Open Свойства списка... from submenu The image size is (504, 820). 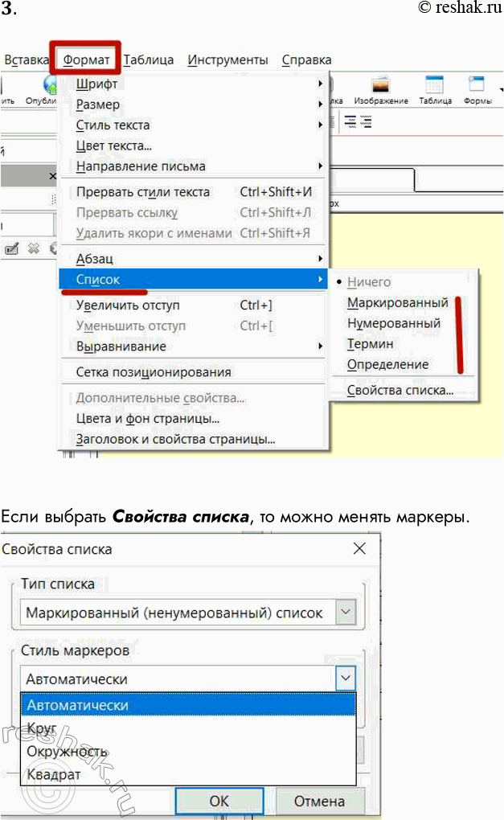click(400, 392)
